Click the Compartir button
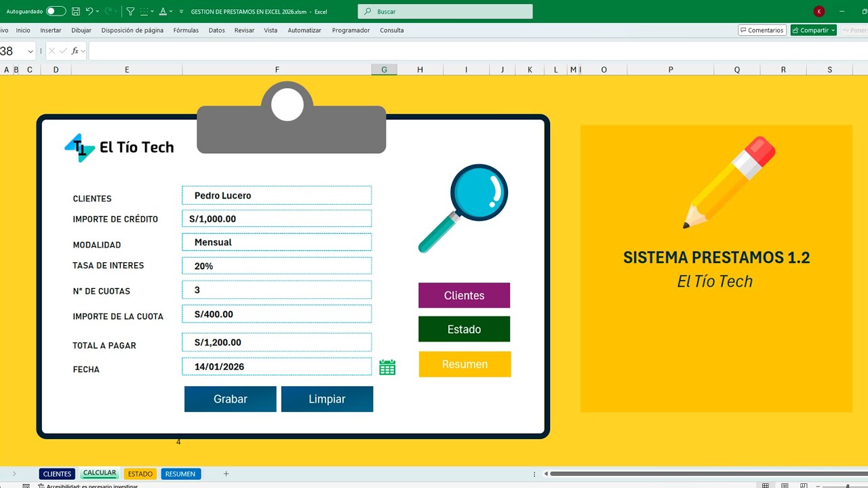The image size is (868, 488). tap(814, 30)
